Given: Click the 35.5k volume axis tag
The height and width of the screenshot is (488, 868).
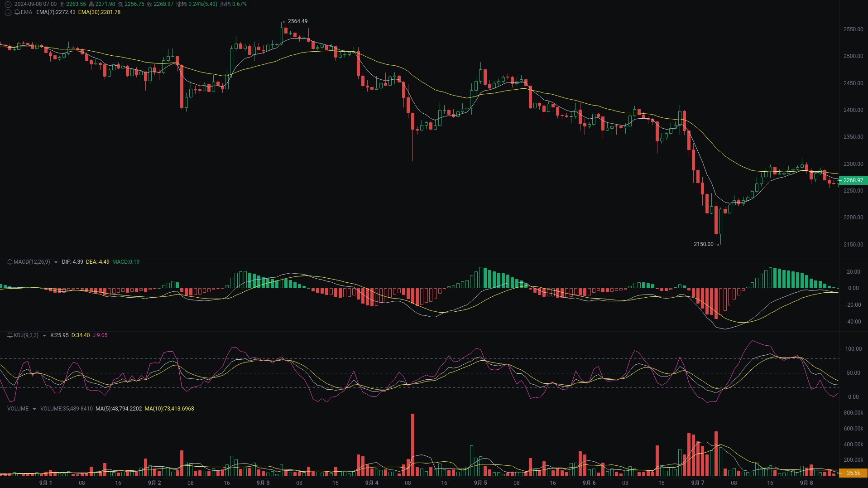Looking at the screenshot, I should (853, 473).
